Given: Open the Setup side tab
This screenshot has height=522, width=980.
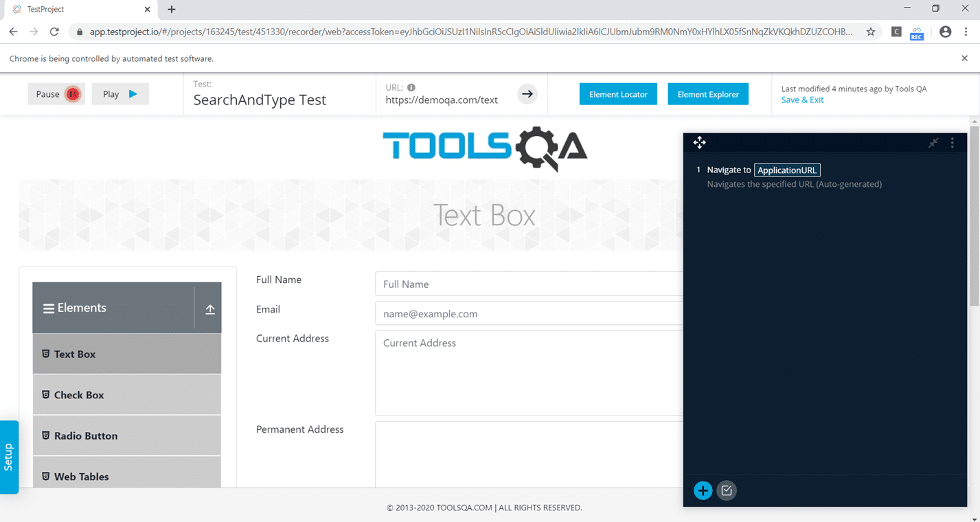Looking at the screenshot, I should click(9, 457).
